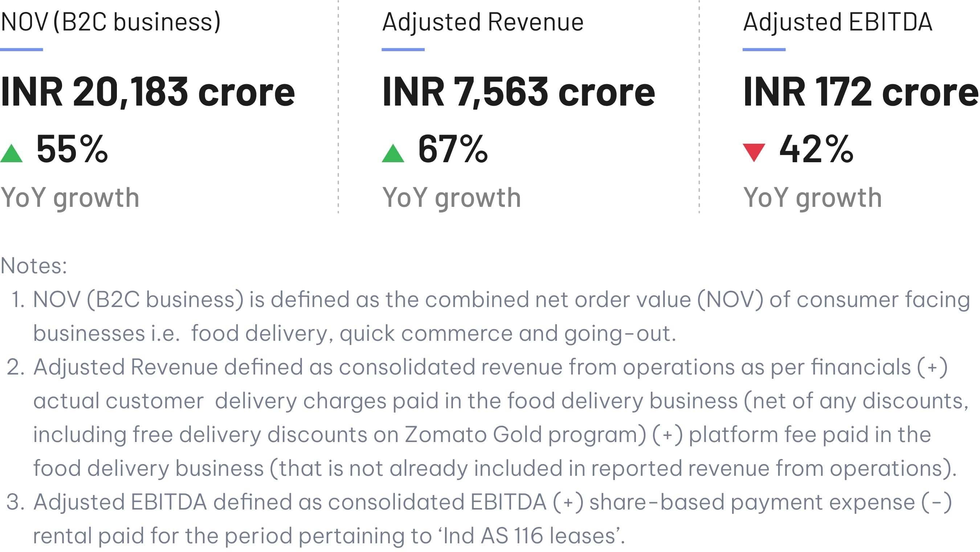Click YoY growth label under 55%

point(70,198)
